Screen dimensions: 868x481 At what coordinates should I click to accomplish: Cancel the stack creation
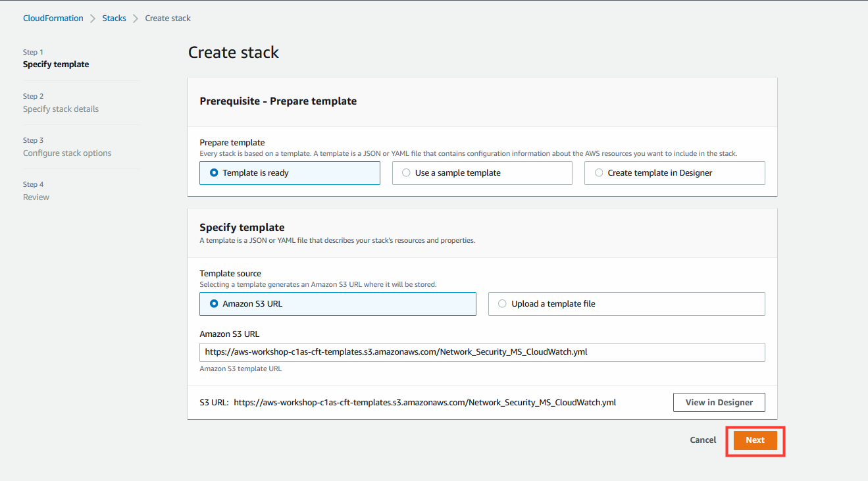click(x=703, y=440)
